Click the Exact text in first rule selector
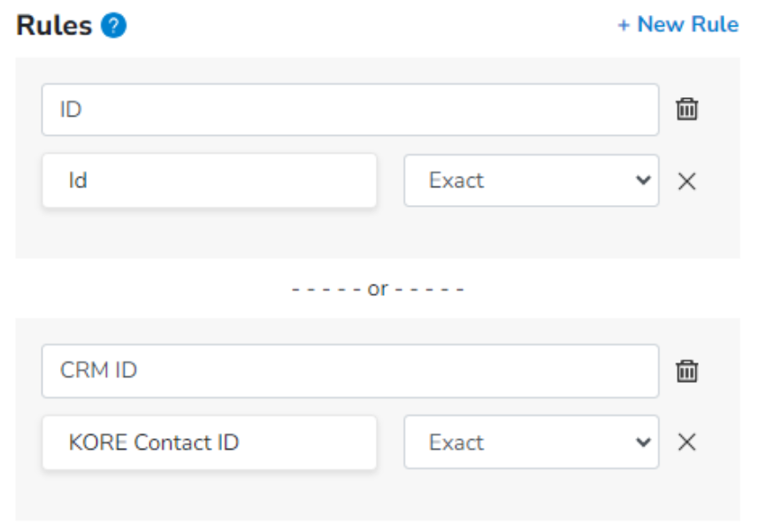 coord(456,180)
